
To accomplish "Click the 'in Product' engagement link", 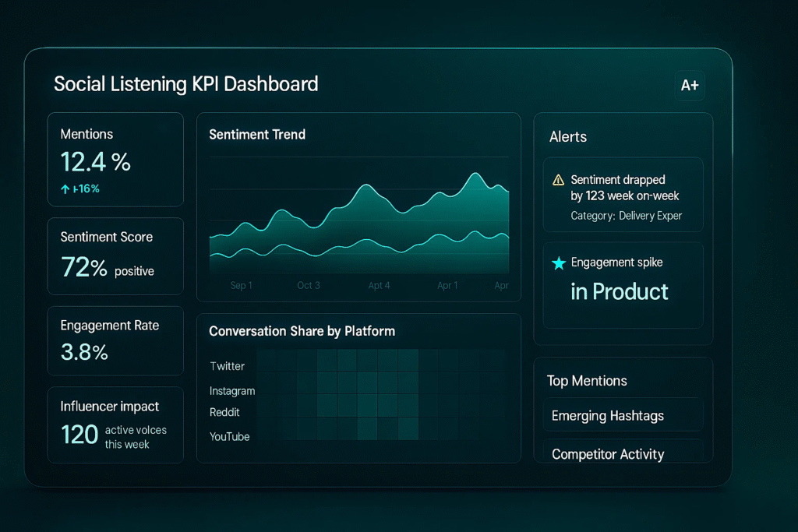I will pyautogui.click(x=620, y=291).
